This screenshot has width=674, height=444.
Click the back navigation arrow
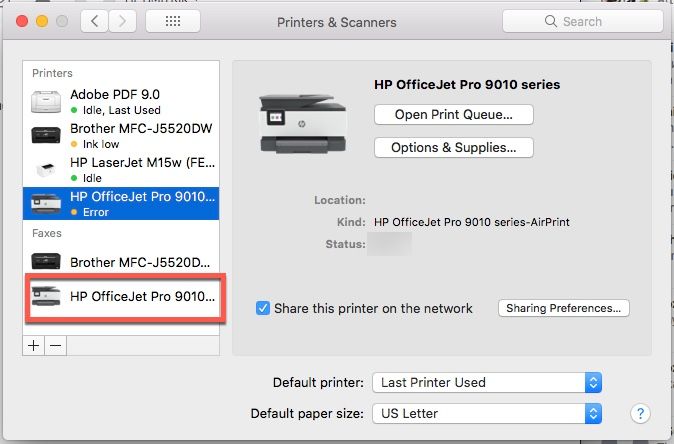point(95,21)
